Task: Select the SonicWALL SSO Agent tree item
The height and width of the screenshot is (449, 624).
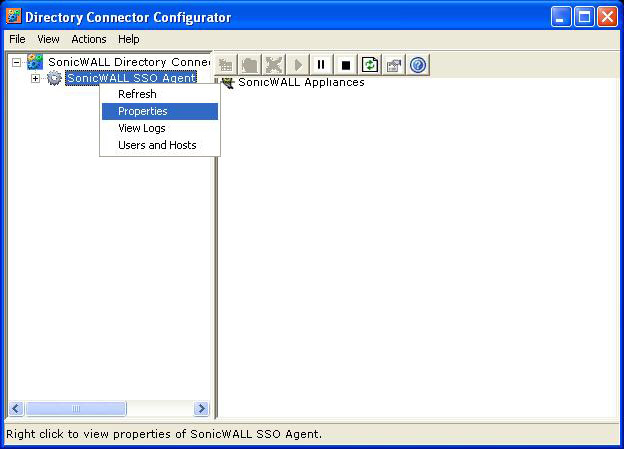Action: click(x=131, y=78)
